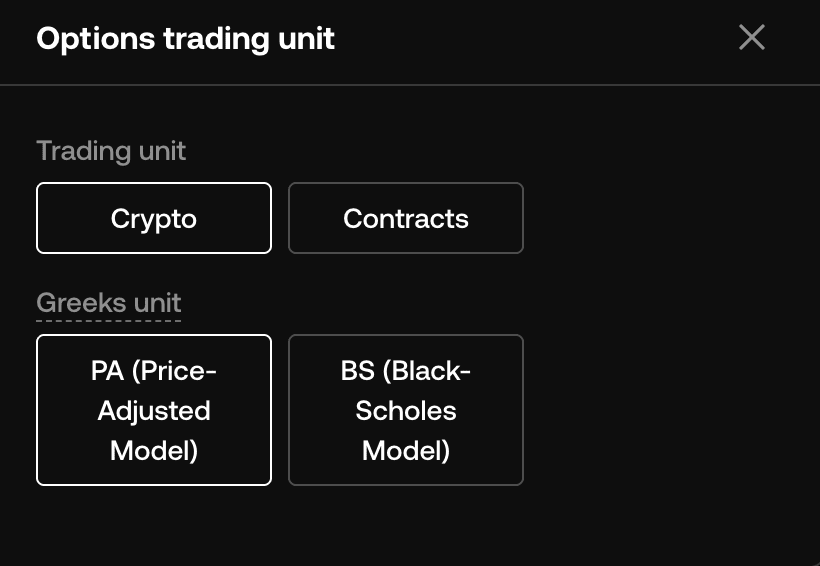
Task: Switch the Greeks unit to Black-Scholes
Action: [405, 410]
